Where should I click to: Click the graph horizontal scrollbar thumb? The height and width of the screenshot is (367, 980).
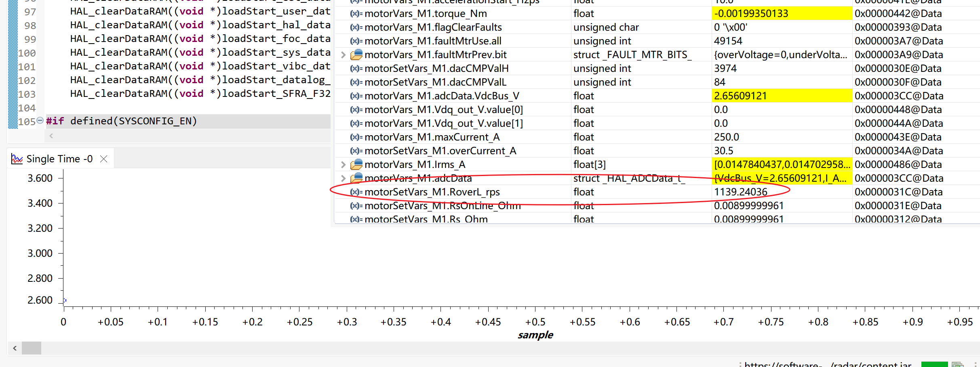point(32,348)
